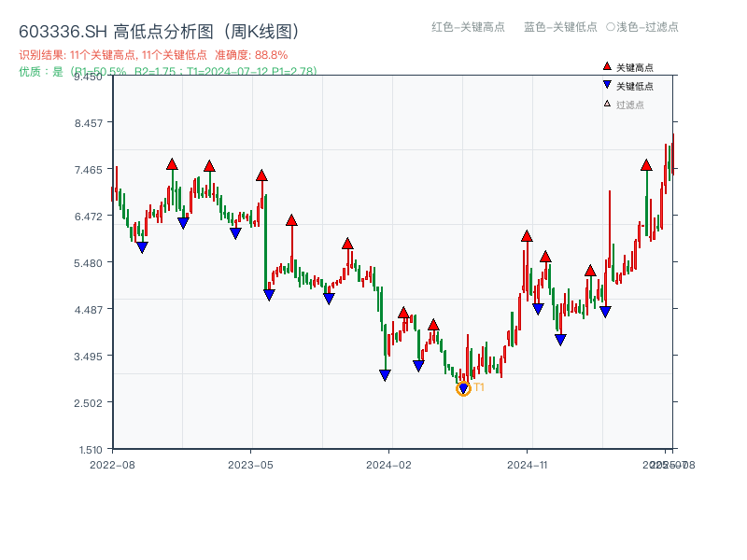Viewport: 747px width, 560px height.
Task: Select the red triangle near the latest 7.465 peak
Action: coord(646,167)
